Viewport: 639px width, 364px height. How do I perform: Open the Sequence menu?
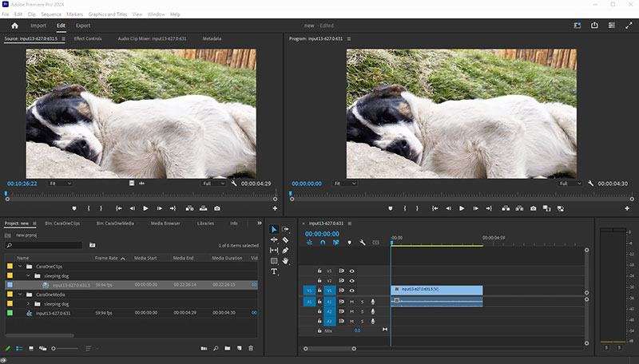pos(51,14)
